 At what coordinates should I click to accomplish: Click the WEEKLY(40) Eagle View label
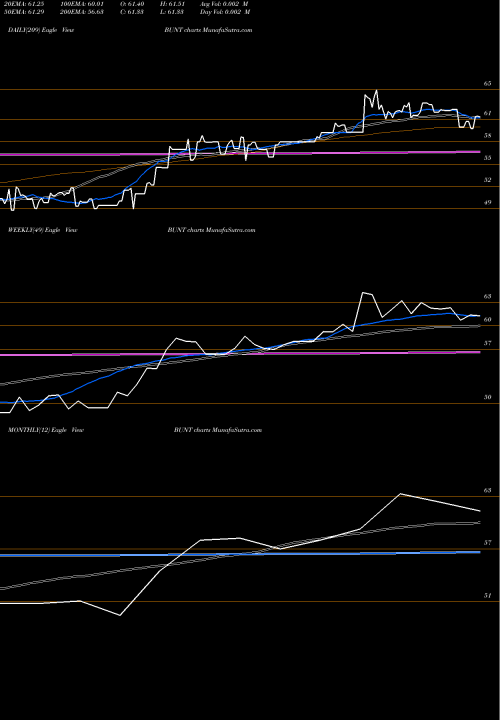point(42,230)
